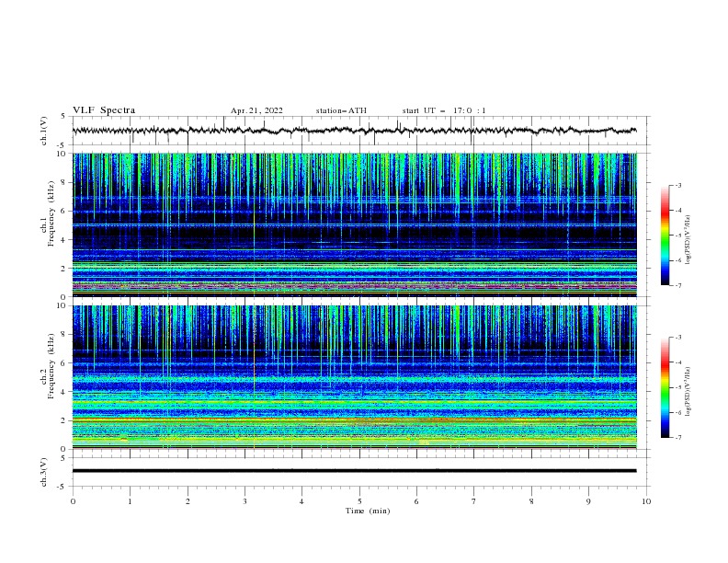Click the '9' tick on the time axis
The image size is (728, 563).
pyautogui.click(x=588, y=501)
